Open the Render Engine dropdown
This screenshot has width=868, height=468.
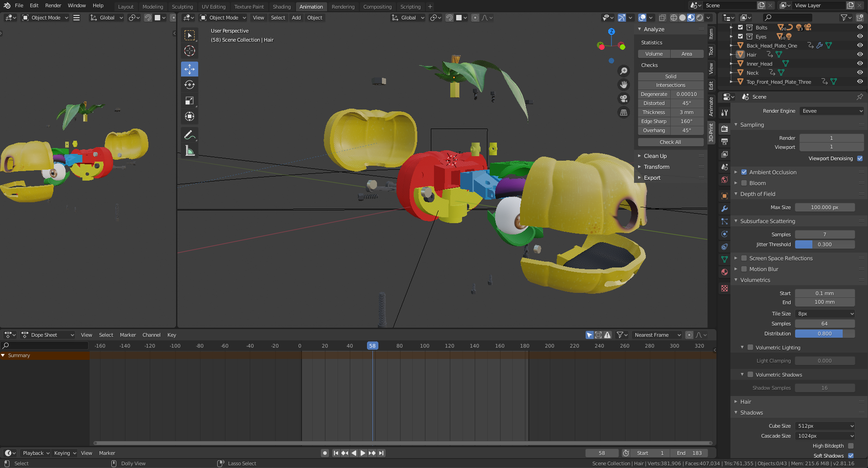pyautogui.click(x=832, y=111)
